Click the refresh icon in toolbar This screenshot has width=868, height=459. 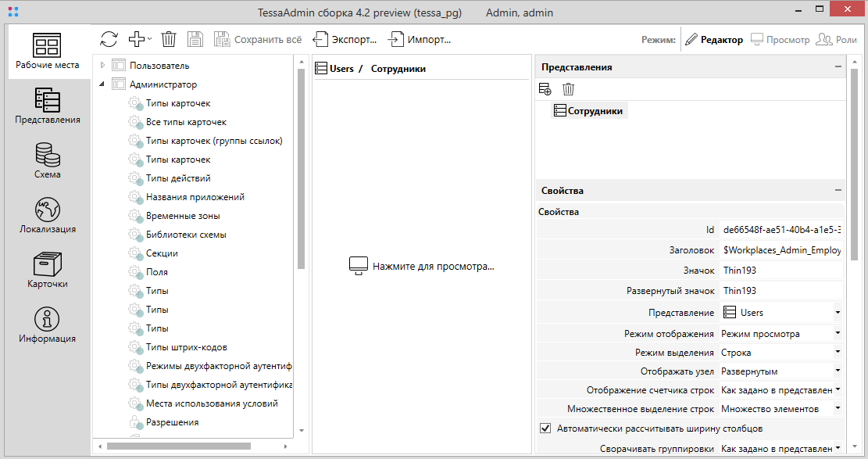(x=109, y=39)
